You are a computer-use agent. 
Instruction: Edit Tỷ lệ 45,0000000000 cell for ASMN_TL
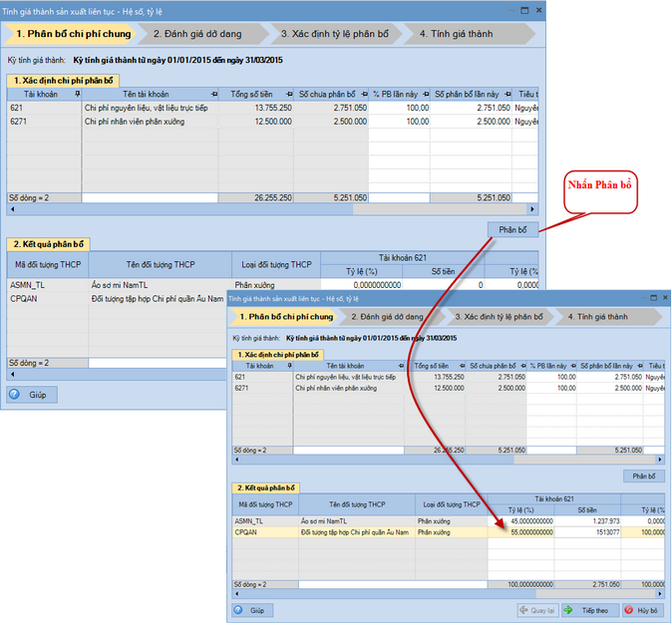(520, 521)
